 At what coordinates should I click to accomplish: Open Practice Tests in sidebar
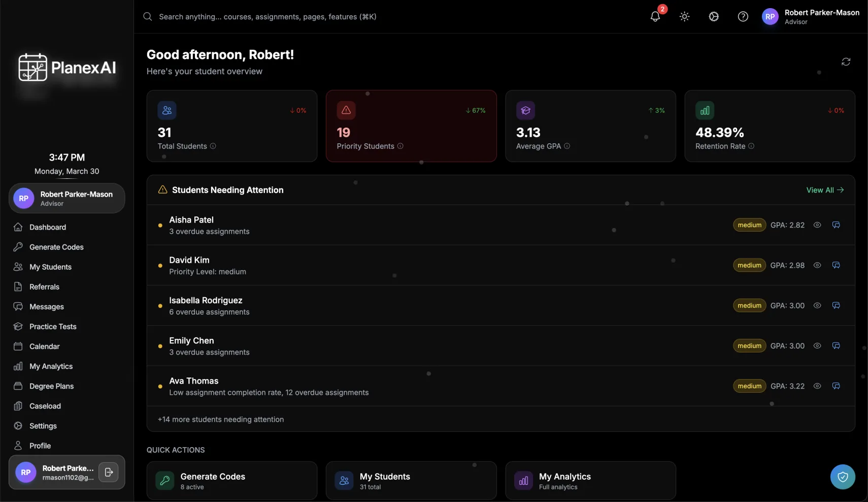(x=66, y=327)
